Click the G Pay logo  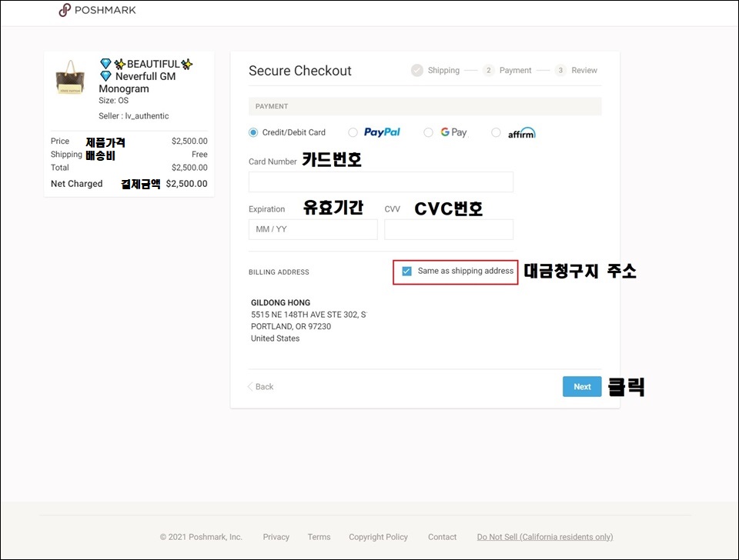point(454,132)
